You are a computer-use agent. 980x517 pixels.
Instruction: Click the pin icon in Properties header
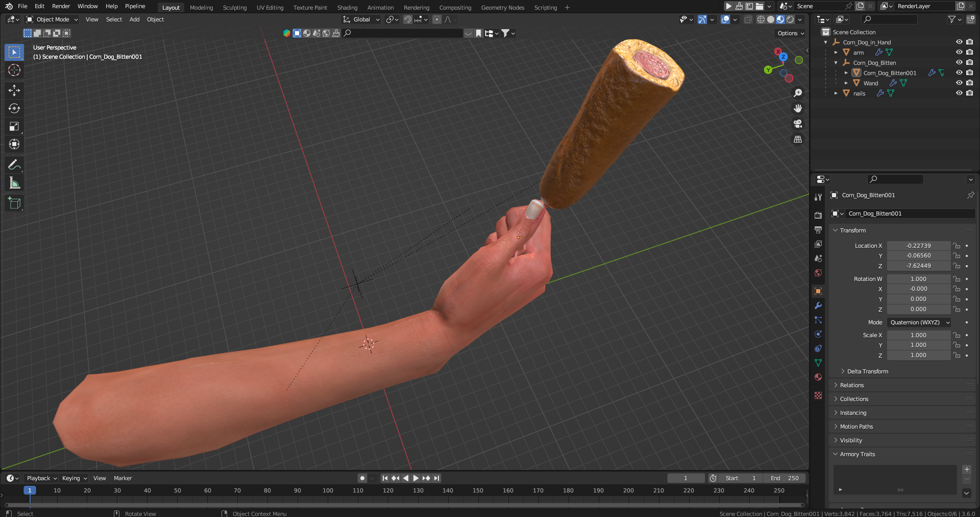tap(970, 195)
